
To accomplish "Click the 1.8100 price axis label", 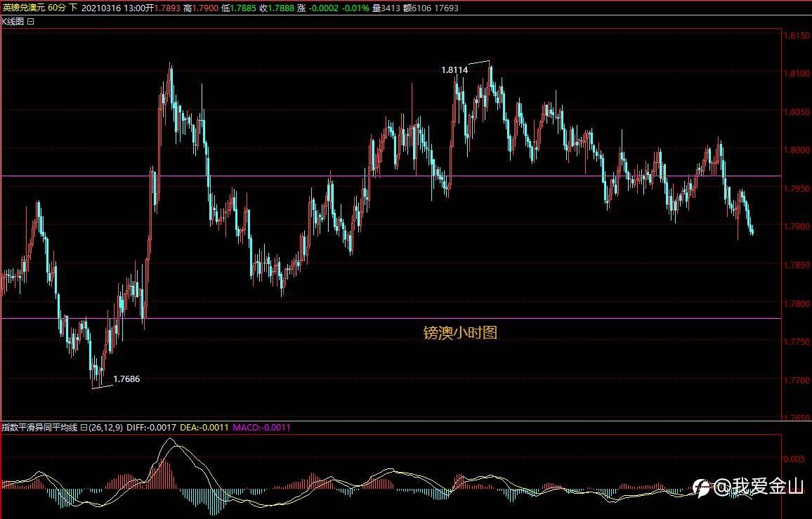I will tap(797, 73).
